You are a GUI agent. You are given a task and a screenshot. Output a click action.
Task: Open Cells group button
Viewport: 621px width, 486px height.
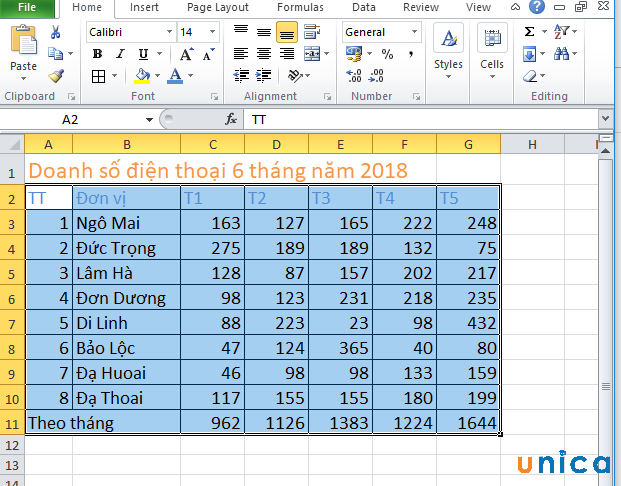[492, 51]
